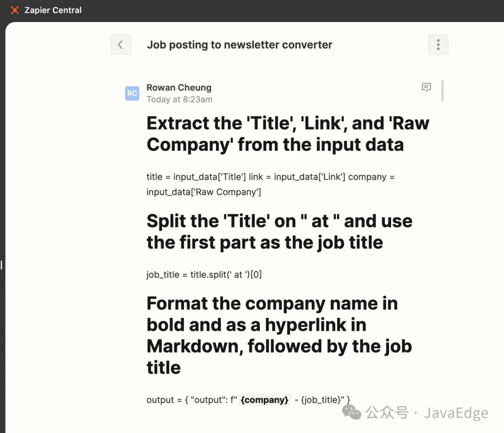Viewport: 504px width, 433px height.
Task: Open the three-dot more options menu
Action: 438,45
